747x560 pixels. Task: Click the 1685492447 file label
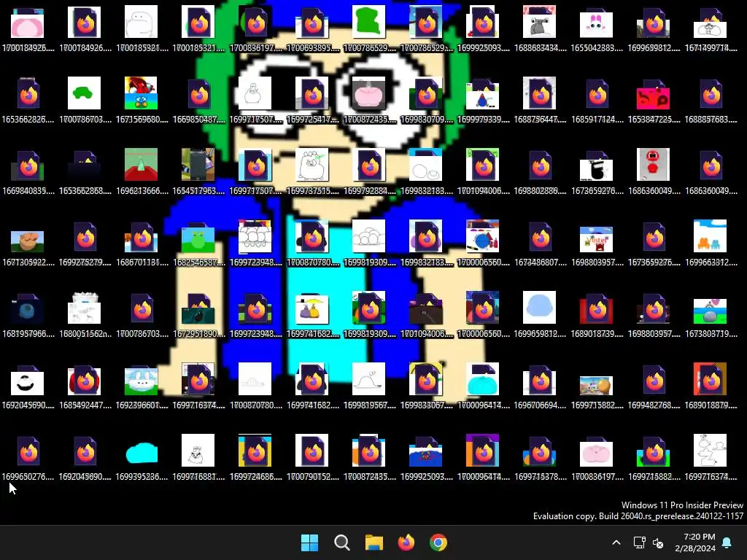click(x=85, y=405)
